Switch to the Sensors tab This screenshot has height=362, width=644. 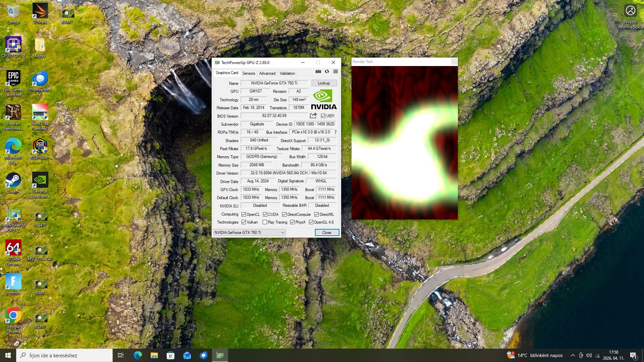click(249, 73)
